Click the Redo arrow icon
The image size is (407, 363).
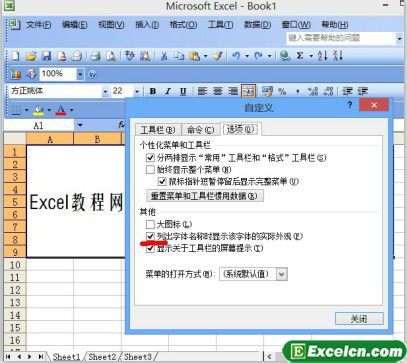point(259,56)
